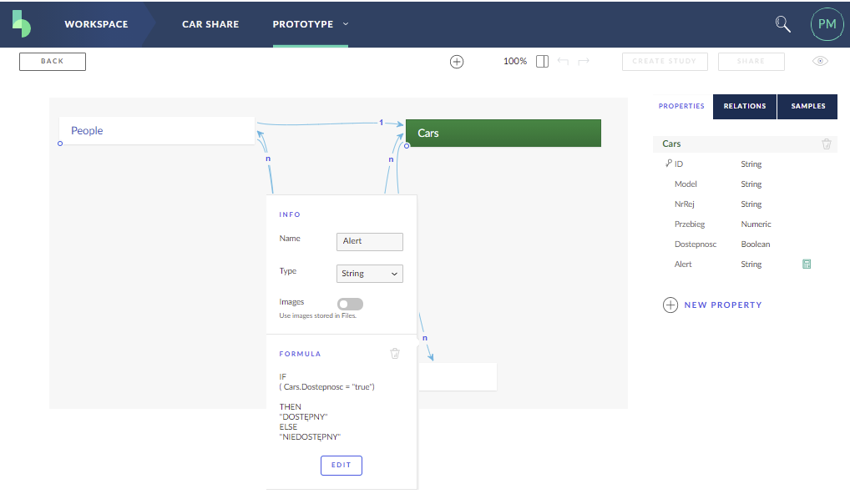The width and height of the screenshot is (850, 504).
Task: Switch to the Relations tab
Action: point(745,107)
